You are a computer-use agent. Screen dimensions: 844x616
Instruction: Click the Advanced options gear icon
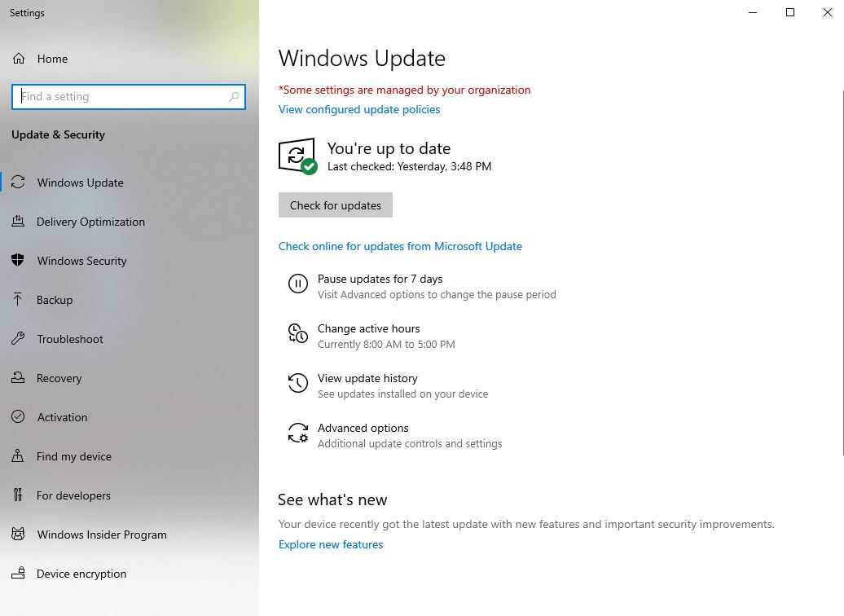pyautogui.click(x=297, y=433)
